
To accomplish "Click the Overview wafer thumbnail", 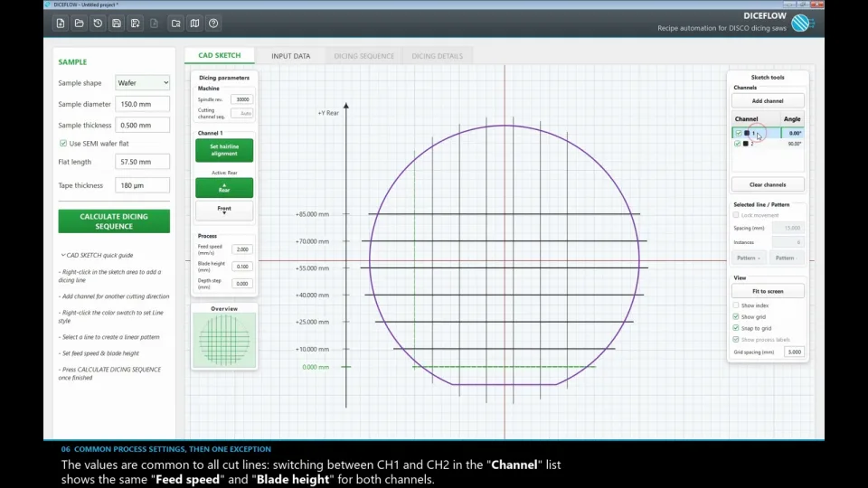I will (x=224, y=341).
